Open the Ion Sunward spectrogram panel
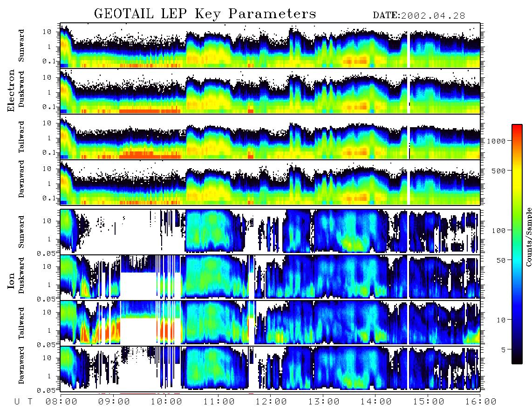 [x=270, y=231]
